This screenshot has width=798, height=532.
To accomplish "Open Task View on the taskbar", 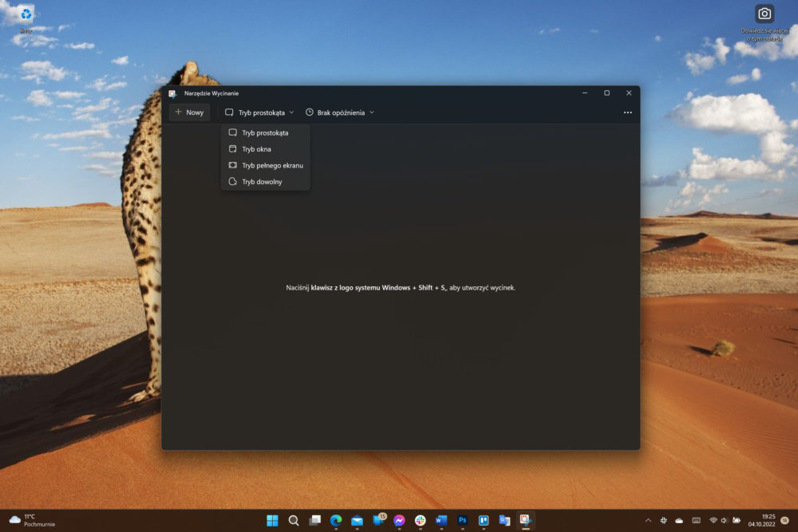I will point(315,520).
